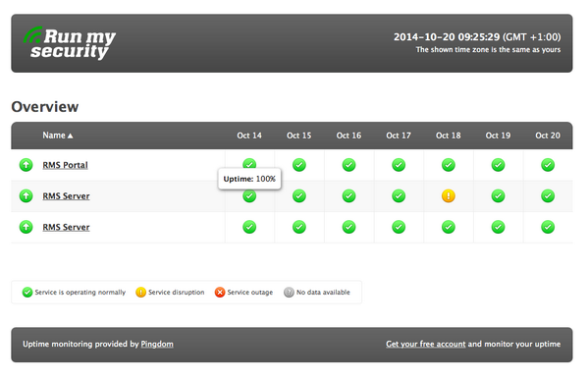
Task: Click the up-arrow icon of the upper RMS Server row
Action: pyautogui.click(x=26, y=195)
